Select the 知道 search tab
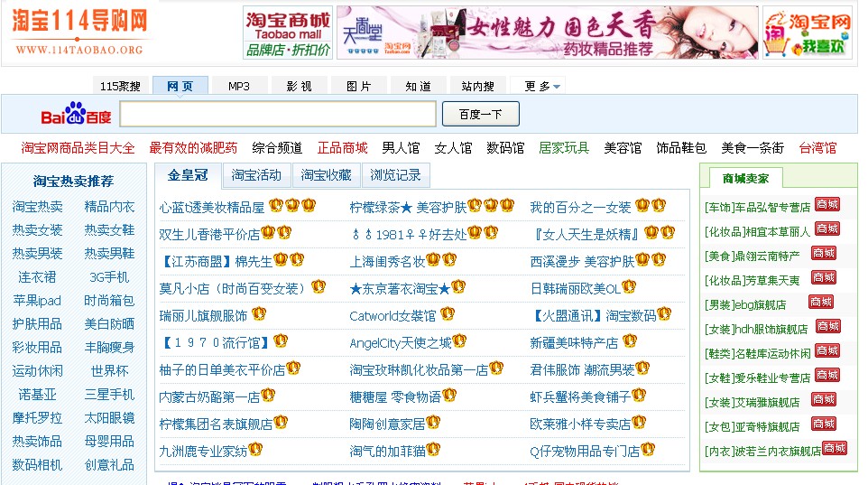This screenshot has height=485, width=868. 418,86
